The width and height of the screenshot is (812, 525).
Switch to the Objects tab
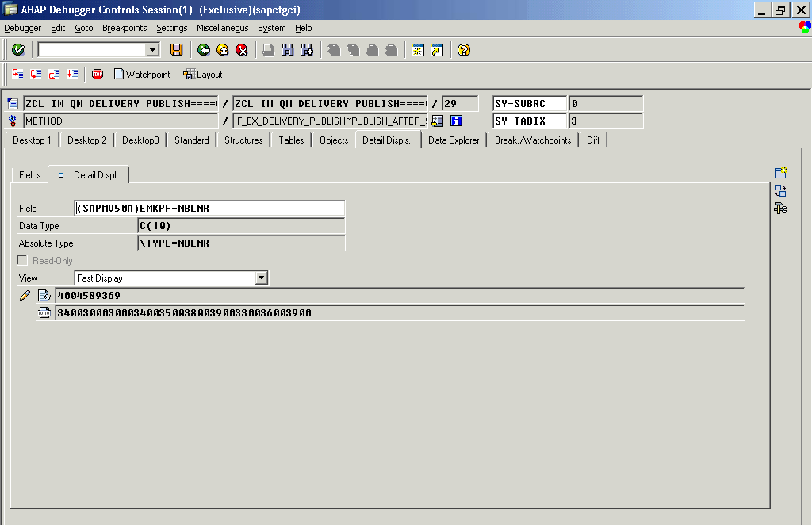(334, 140)
